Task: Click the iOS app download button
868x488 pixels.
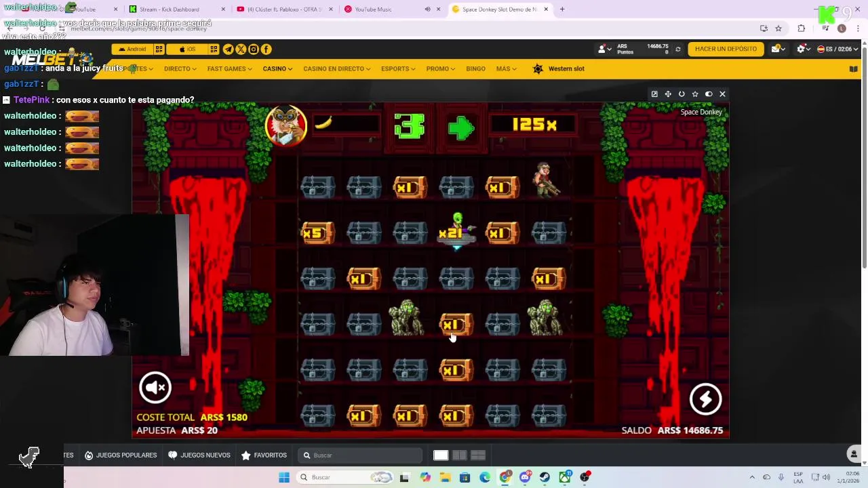Action: [187, 49]
